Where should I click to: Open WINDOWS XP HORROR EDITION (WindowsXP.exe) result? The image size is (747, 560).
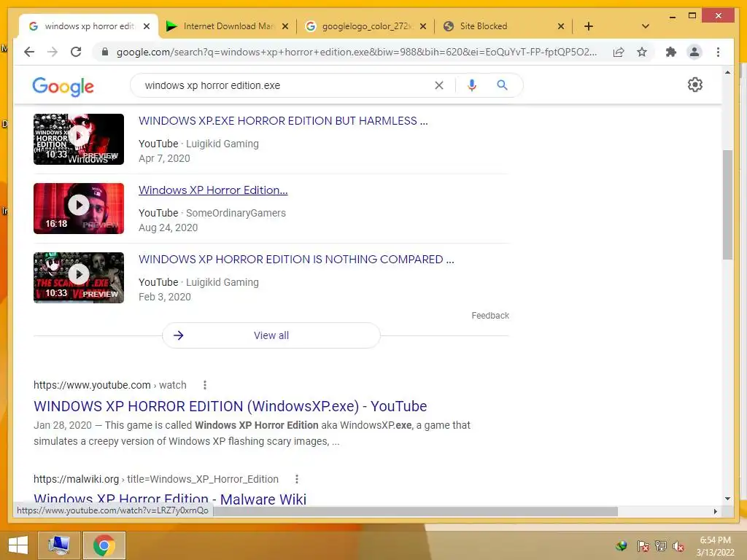[230, 406]
